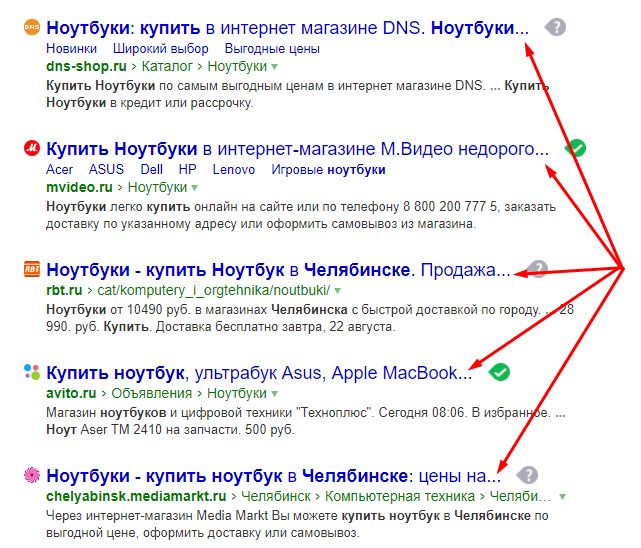Click the rbt.ru domain link
The width and height of the screenshot is (641, 548).
(64, 290)
